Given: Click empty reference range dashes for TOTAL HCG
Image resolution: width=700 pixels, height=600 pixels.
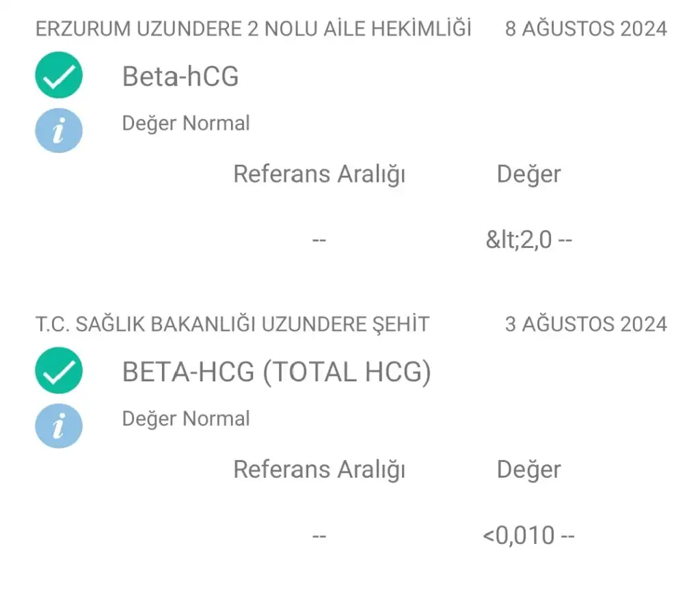Looking at the screenshot, I should [x=319, y=536].
